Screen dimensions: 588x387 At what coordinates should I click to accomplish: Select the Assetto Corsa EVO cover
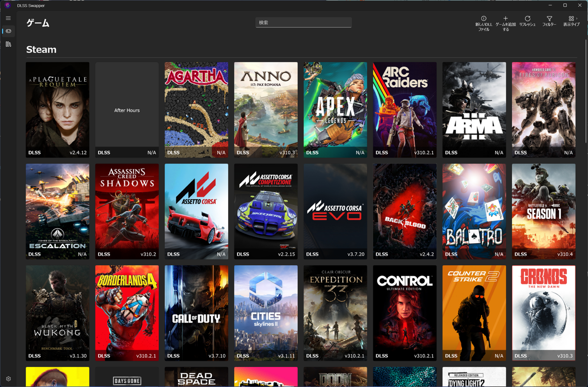click(x=335, y=212)
